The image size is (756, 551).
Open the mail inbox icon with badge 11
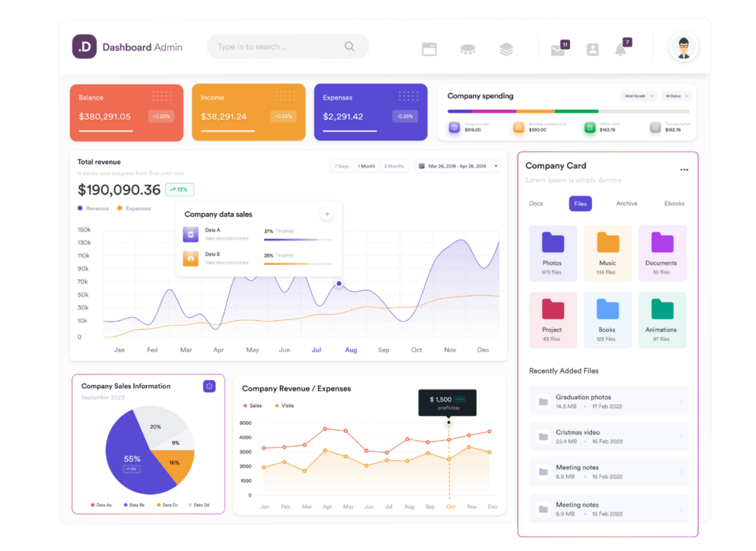pos(558,49)
